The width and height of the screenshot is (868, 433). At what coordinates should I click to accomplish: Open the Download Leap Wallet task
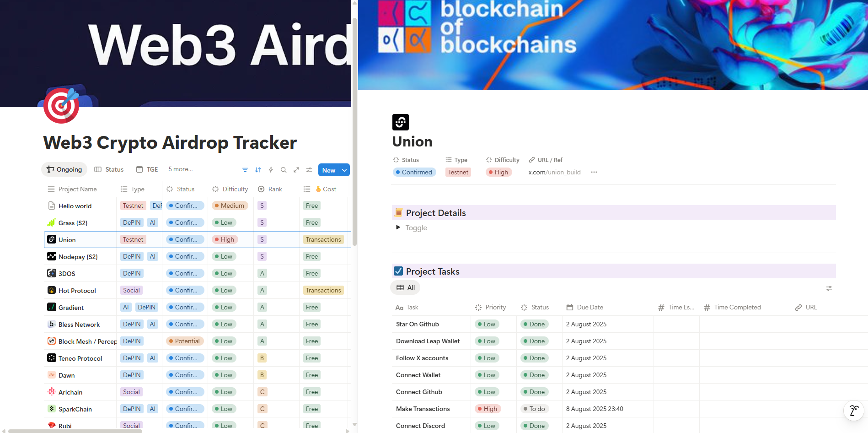pos(428,341)
